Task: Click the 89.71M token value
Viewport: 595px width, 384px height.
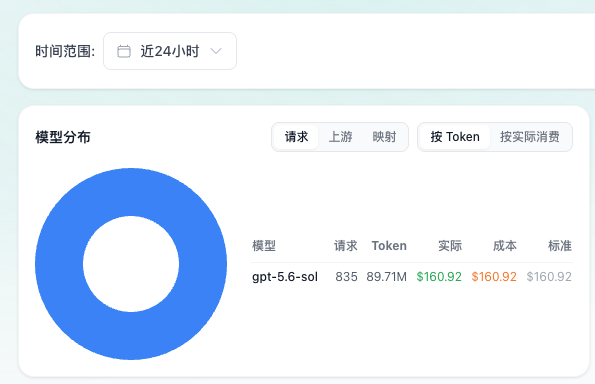Action: [x=386, y=277]
